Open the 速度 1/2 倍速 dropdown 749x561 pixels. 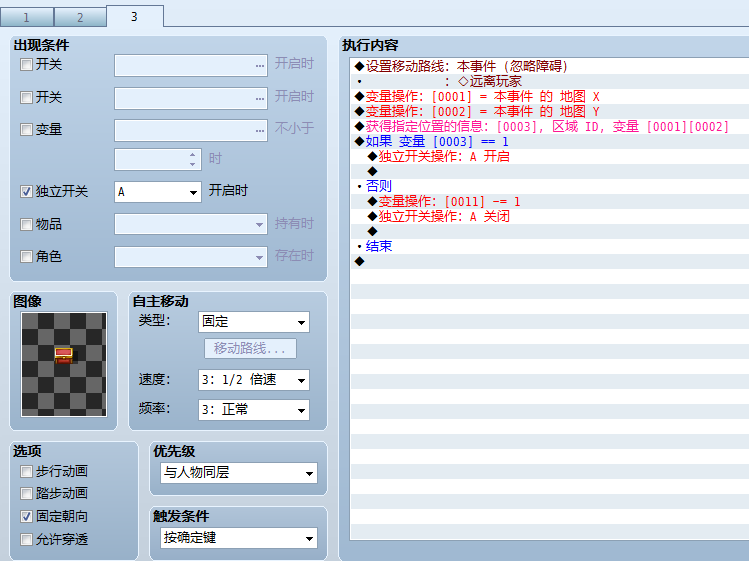pyautogui.click(x=254, y=380)
